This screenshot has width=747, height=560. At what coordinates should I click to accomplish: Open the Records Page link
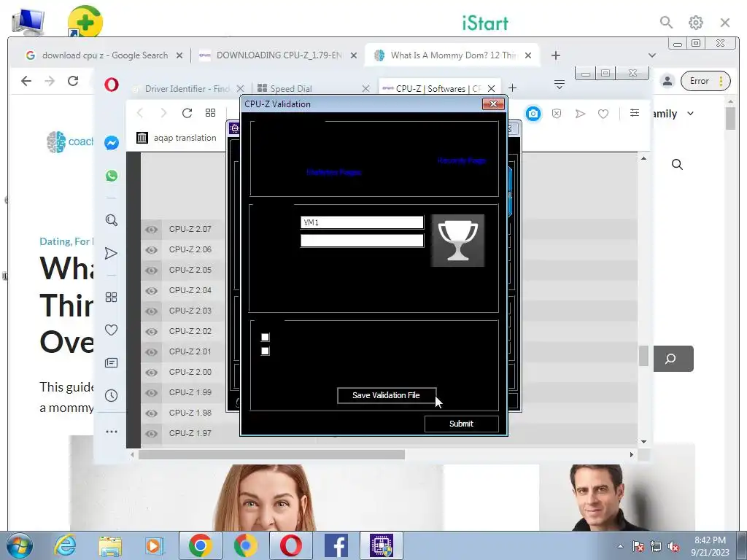click(461, 160)
